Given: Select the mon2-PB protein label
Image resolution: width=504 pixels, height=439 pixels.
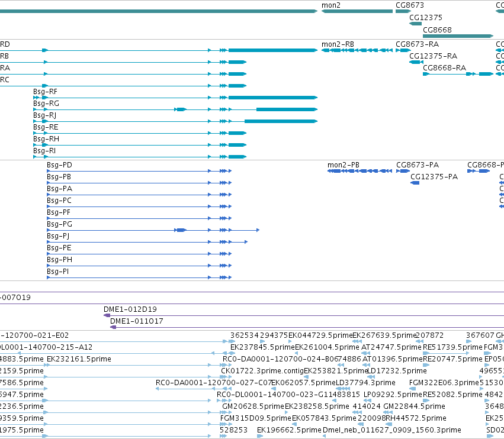Looking at the screenshot, I should tap(344, 165).
